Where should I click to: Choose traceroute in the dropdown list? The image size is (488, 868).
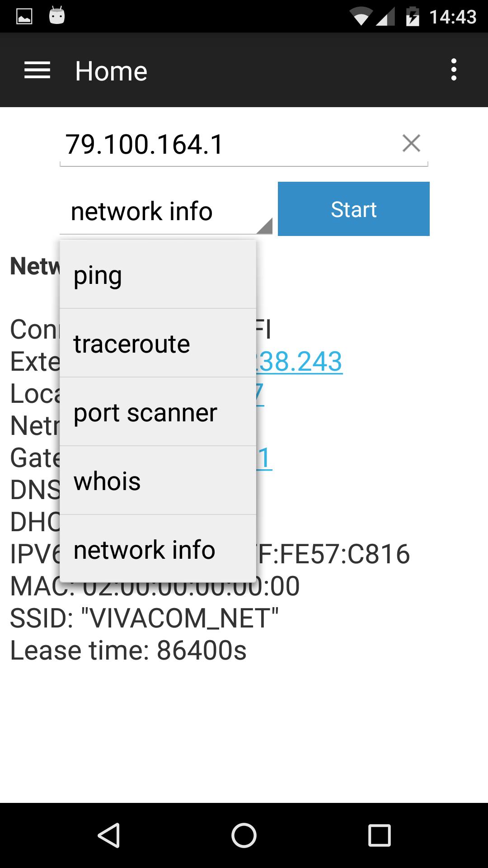coord(158,343)
